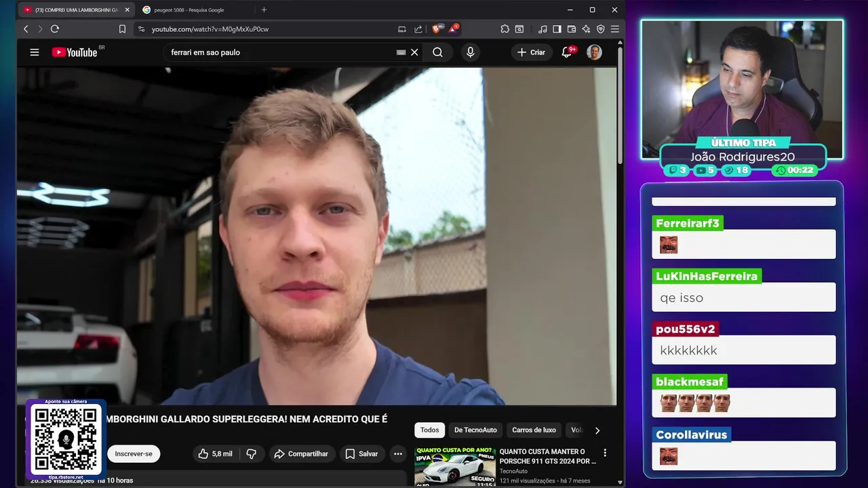Select the De TecnoAuto filter chip

(475, 430)
